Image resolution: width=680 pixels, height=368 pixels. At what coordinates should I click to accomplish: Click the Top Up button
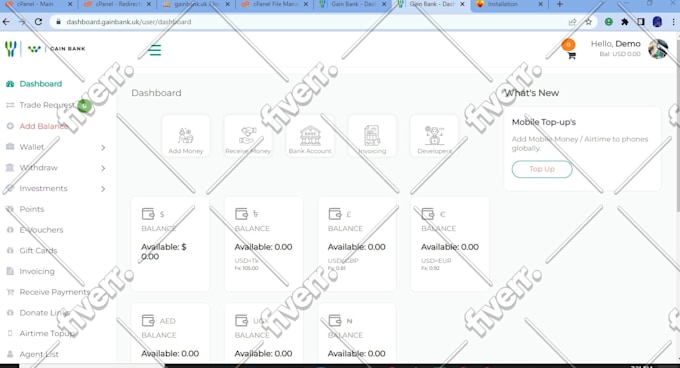[x=542, y=169]
